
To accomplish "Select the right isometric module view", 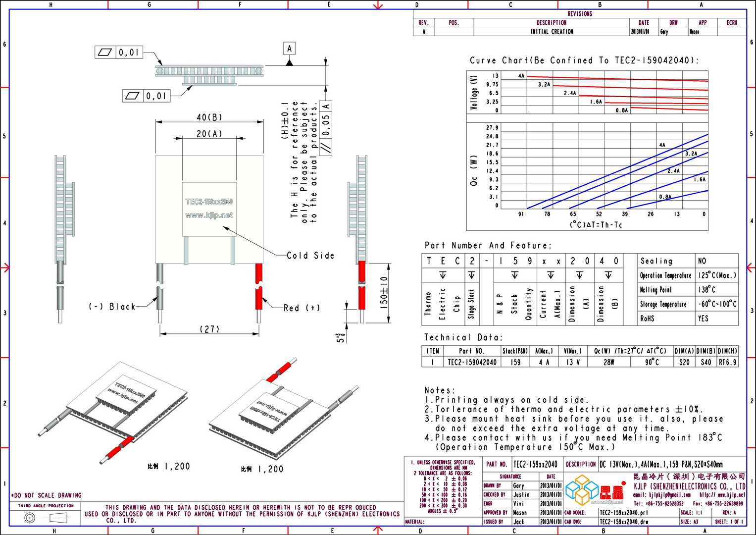I will coord(283,409).
